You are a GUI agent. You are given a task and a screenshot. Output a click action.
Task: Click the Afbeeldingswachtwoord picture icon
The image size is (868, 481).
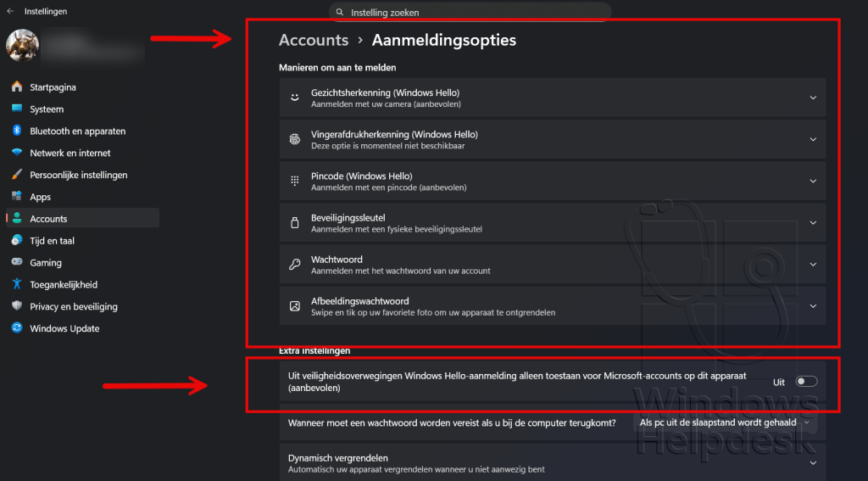(294, 306)
